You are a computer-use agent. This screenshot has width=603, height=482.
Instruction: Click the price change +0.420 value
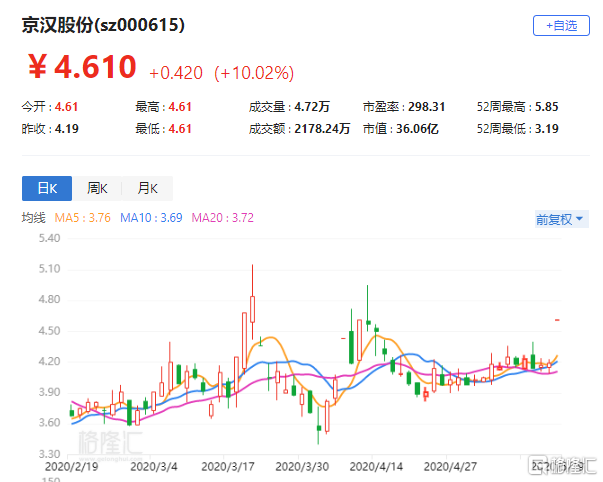tap(176, 73)
